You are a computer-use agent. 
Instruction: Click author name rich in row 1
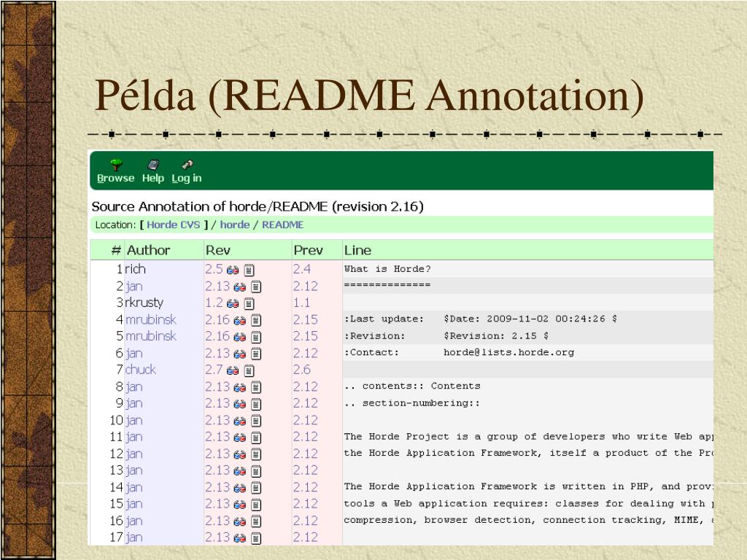point(135,269)
